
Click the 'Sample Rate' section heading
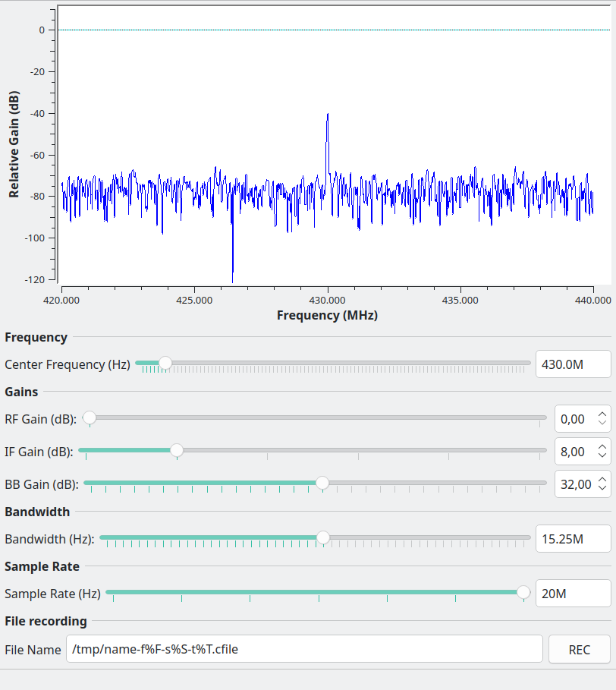[42, 566]
